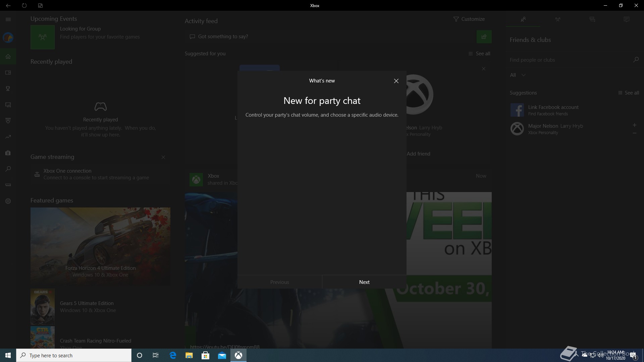Remove Major Nelson suggestion with minus icon
The image size is (644, 362).
(634, 133)
